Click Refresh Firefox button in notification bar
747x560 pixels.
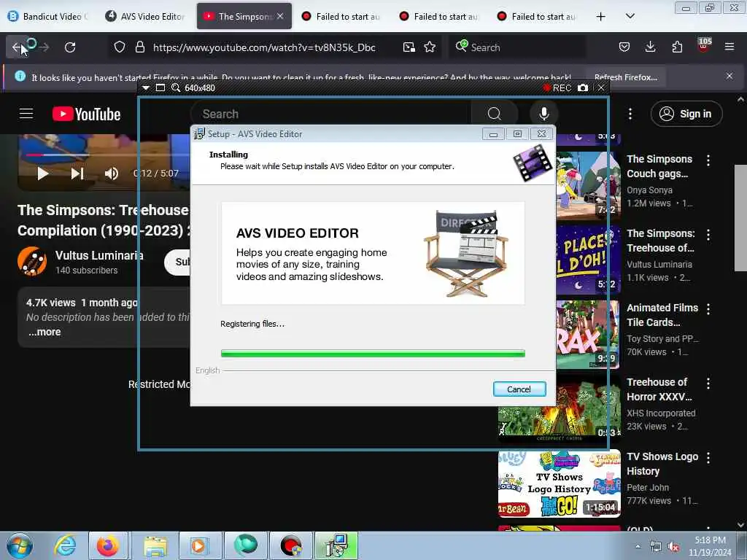point(625,77)
